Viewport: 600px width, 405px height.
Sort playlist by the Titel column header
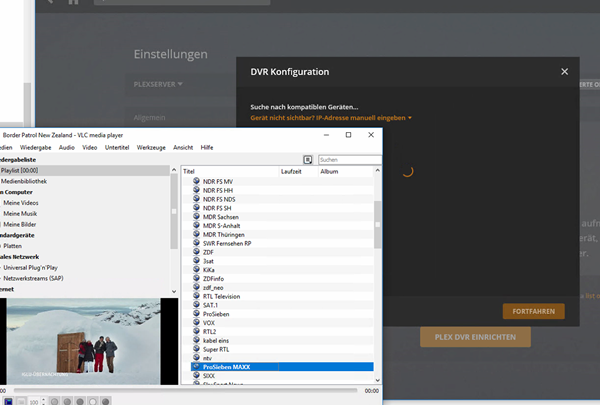point(230,171)
